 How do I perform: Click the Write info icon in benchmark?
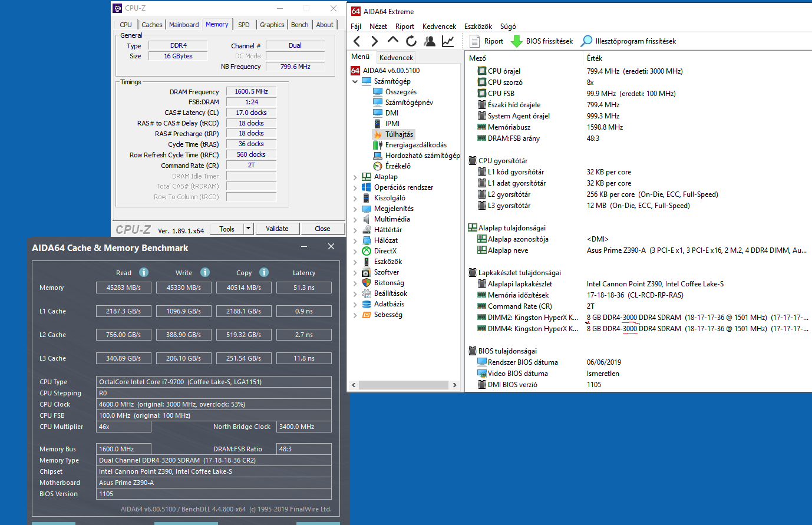tap(205, 272)
